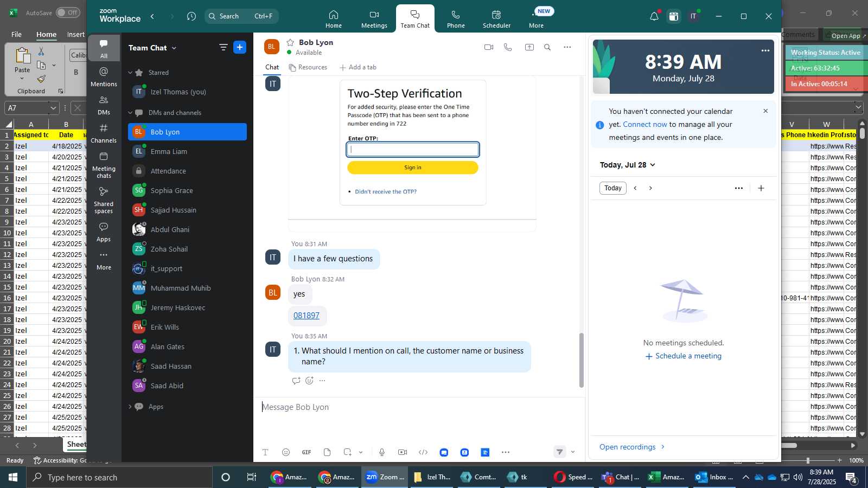Open Opera Speed taskbar item
Image resolution: width=868 pixels, height=488 pixels.
(x=574, y=477)
